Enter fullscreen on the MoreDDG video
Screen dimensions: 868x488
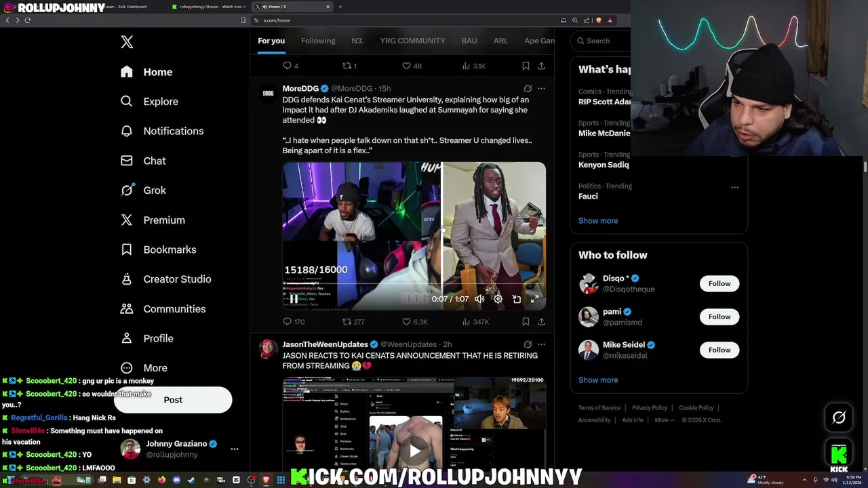pyautogui.click(x=534, y=299)
